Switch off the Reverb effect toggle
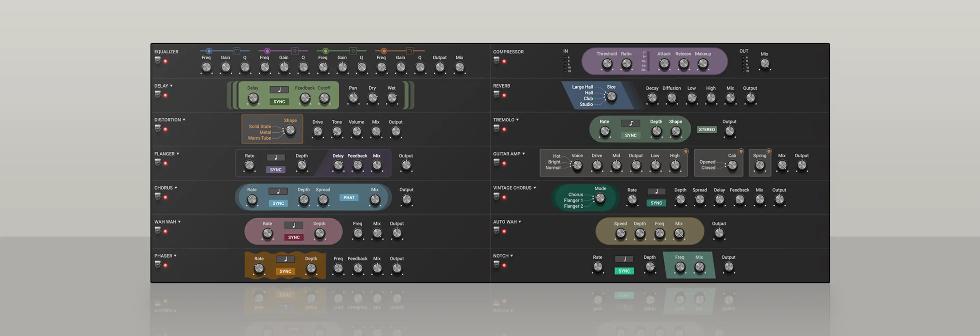Screen dimensions: 980x336 [x=496, y=94]
